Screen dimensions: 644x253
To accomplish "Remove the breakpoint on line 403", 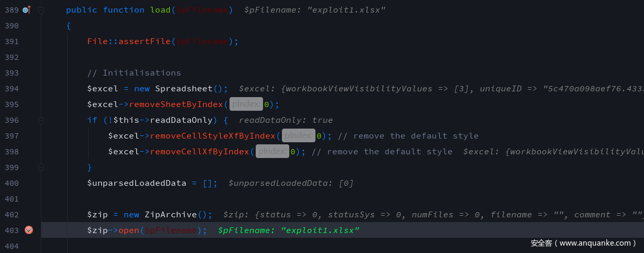I will click(x=29, y=230).
